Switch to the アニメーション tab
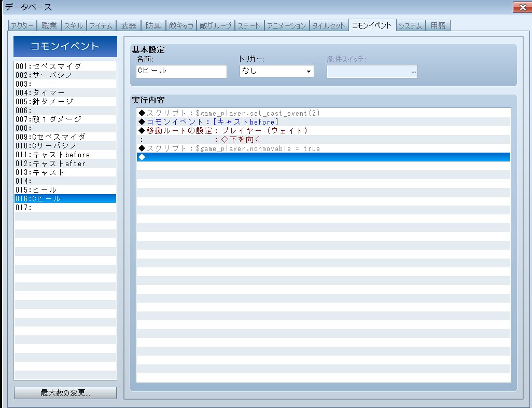The width and height of the screenshot is (532, 408). pyautogui.click(x=287, y=26)
